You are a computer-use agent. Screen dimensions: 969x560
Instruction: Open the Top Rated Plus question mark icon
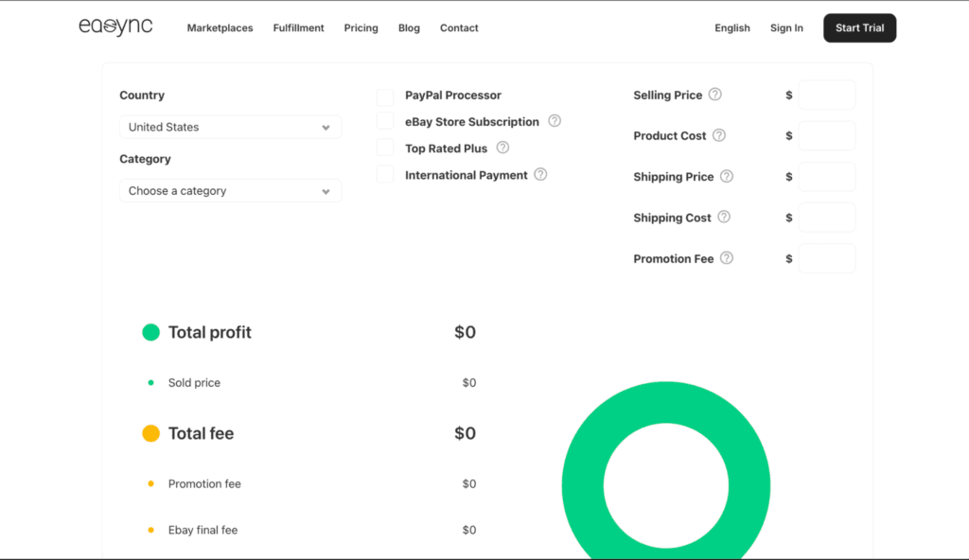(502, 148)
